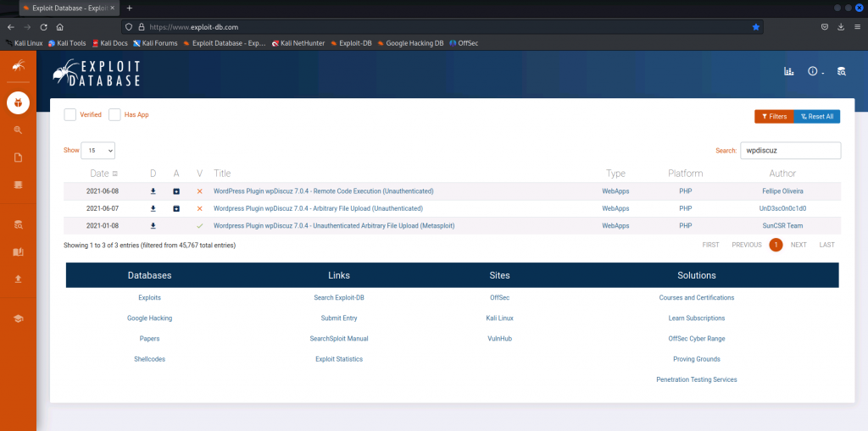Viewport: 868px width, 431px height.
Task: Click the browser URL address bar
Action: (x=442, y=26)
